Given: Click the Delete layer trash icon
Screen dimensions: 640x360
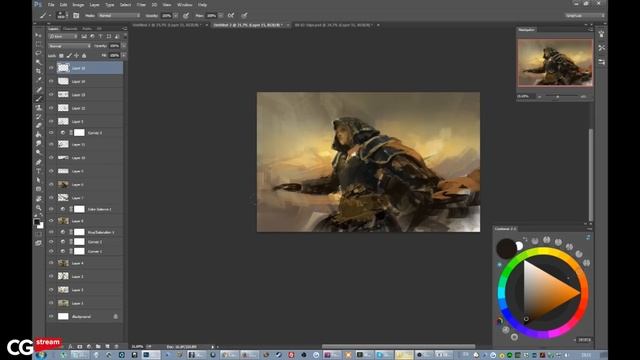Looking at the screenshot, I should click(116, 347).
